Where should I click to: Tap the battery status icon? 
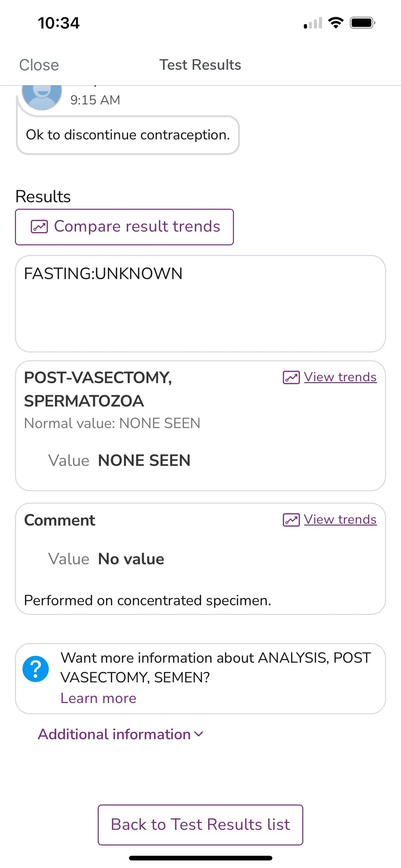point(362,23)
